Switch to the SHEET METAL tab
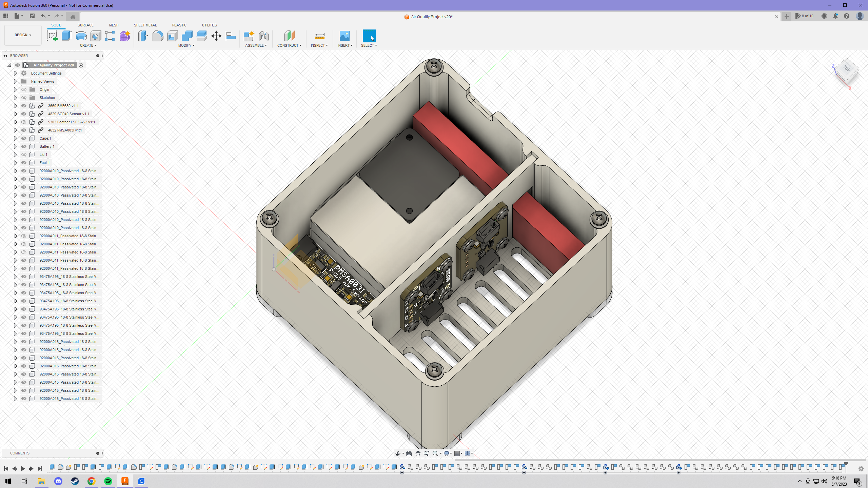The width and height of the screenshot is (868, 488). click(x=145, y=25)
